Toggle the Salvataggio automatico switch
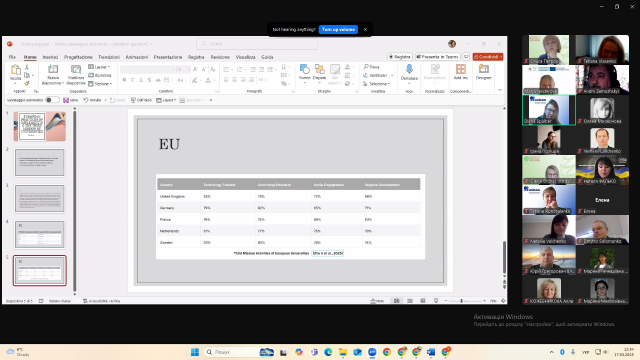 [52, 100]
